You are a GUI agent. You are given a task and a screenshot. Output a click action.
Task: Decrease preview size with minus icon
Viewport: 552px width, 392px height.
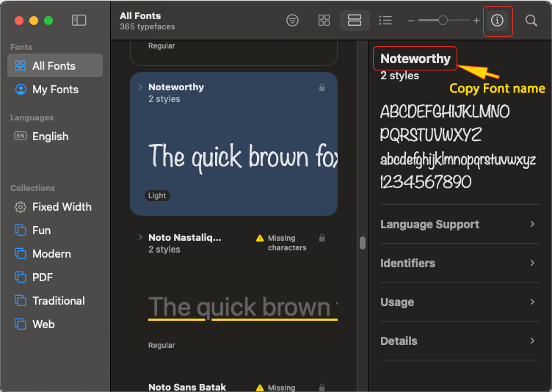point(411,21)
